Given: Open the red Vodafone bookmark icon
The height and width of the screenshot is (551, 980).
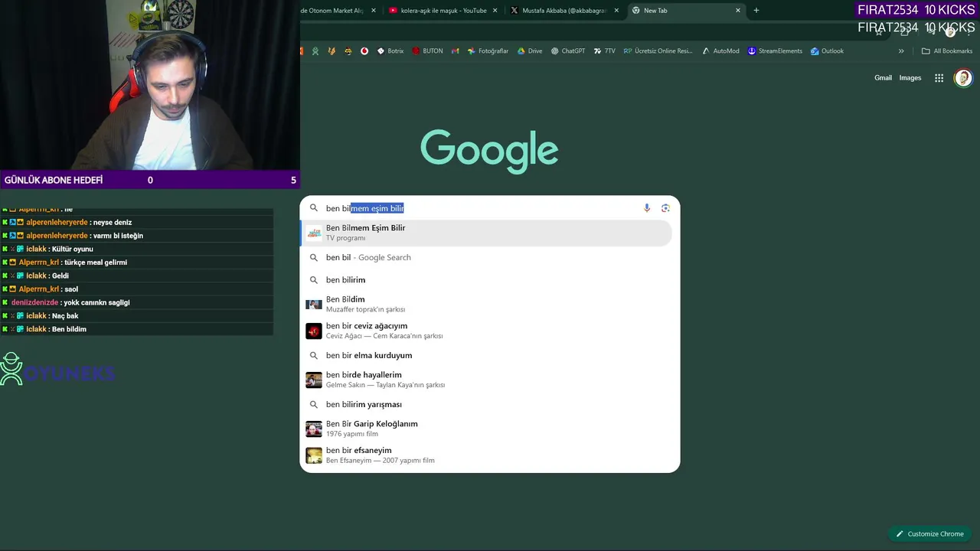Looking at the screenshot, I should (x=364, y=51).
